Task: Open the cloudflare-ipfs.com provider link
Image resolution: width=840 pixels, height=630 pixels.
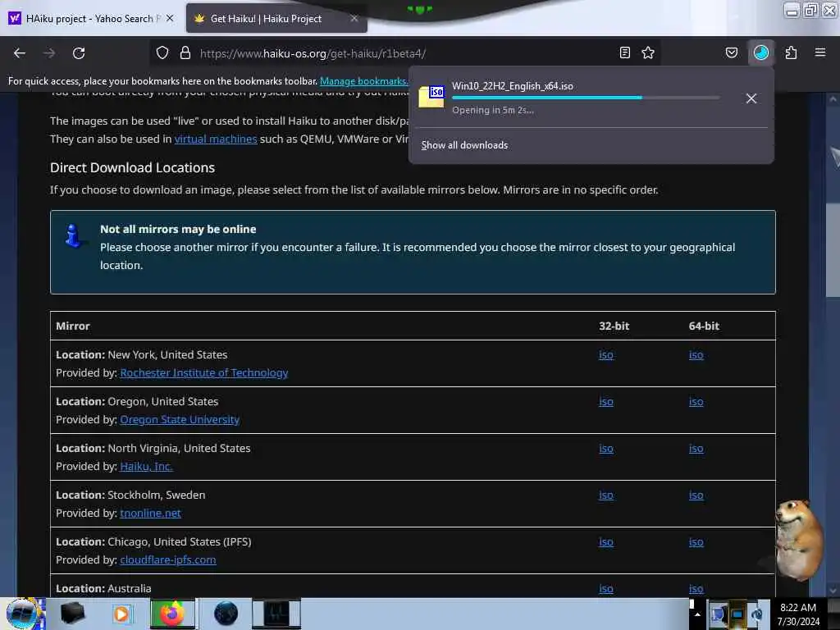Action: click(168, 559)
